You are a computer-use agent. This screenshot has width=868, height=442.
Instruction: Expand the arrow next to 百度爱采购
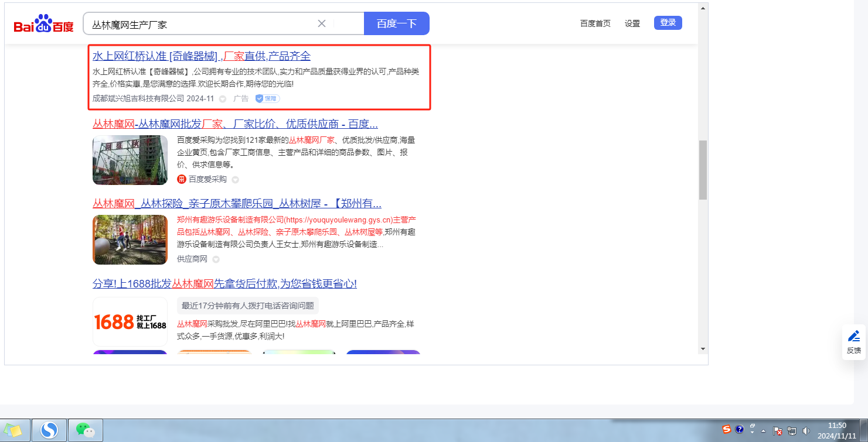point(236,180)
